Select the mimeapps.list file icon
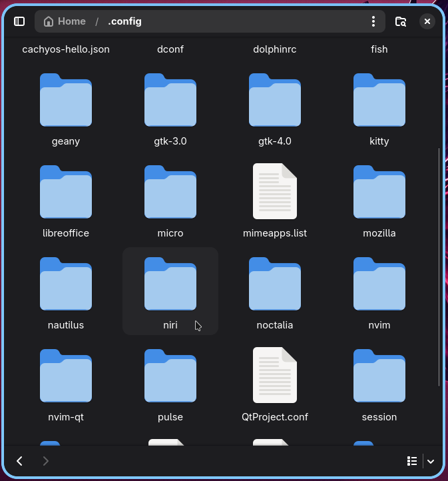 [275, 191]
